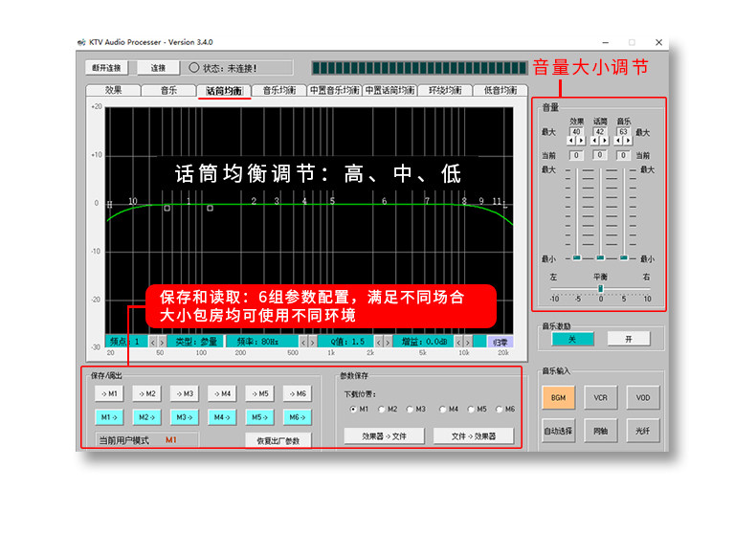
Task: Click the 效果 volume slider handle
Action: point(577,258)
